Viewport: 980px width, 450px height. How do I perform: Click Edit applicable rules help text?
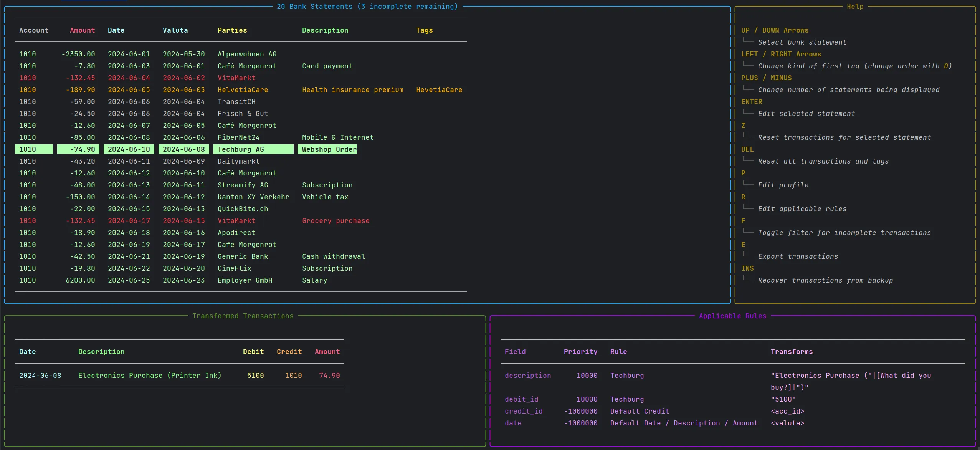(802, 209)
